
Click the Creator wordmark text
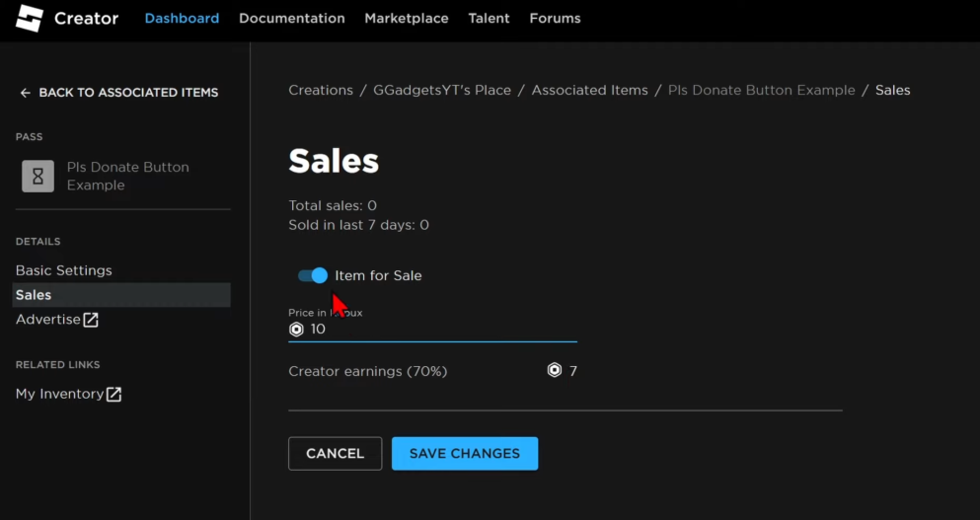tap(86, 19)
